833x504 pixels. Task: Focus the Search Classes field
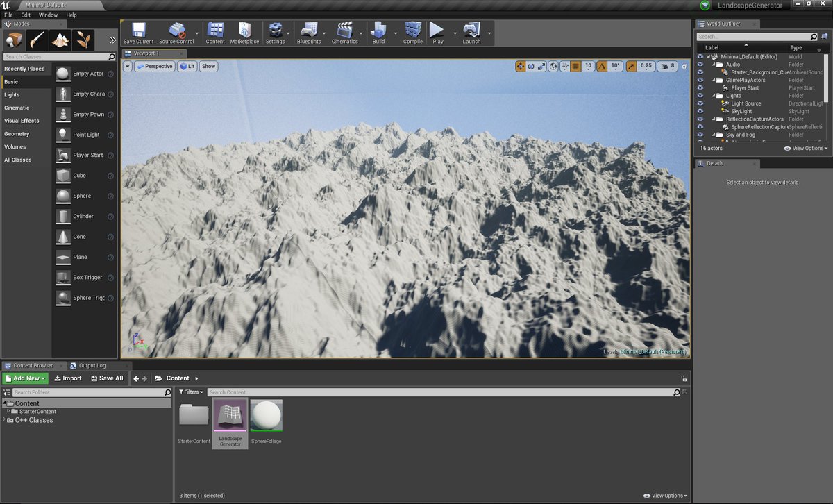[59, 57]
